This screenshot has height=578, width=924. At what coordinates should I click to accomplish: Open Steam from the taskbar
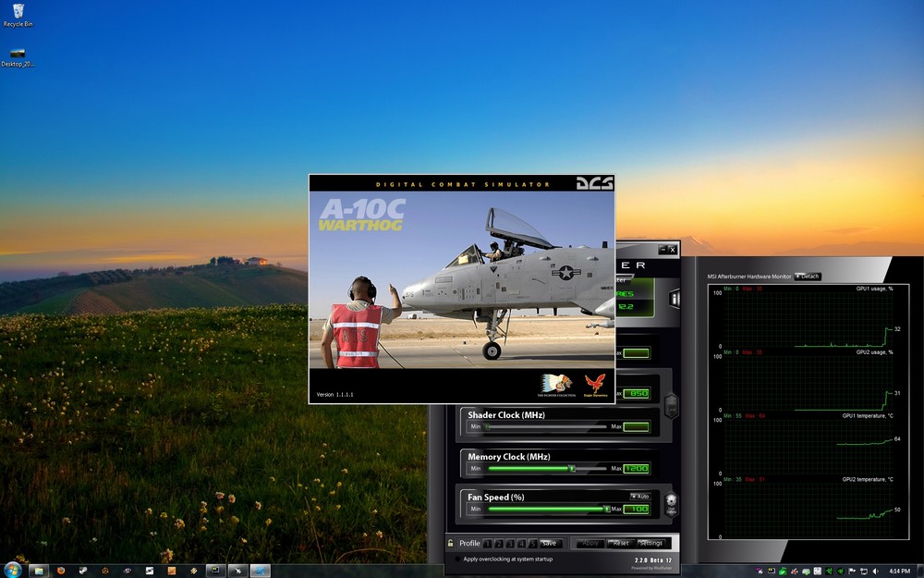83,571
